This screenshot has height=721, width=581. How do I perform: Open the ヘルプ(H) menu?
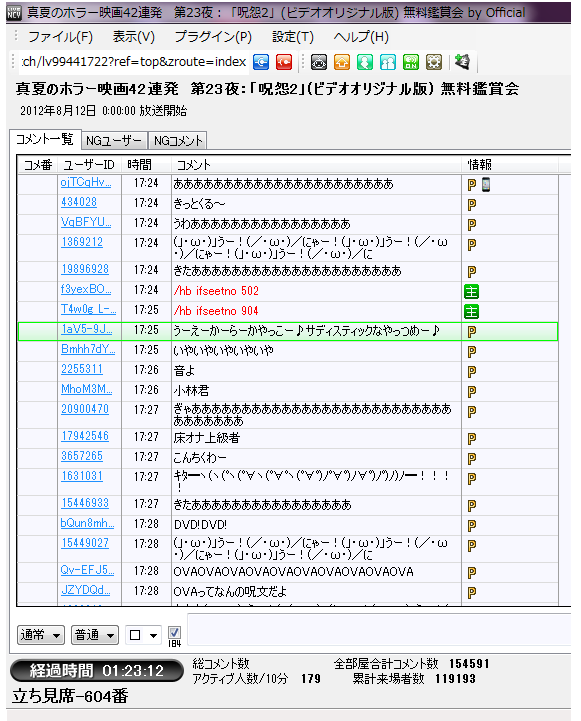[361, 37]
